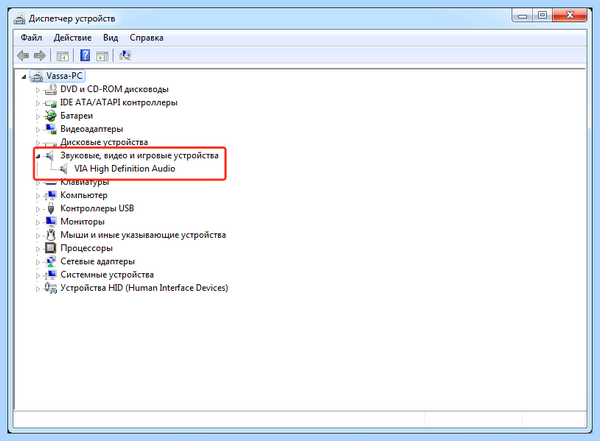Viewport: 600px width, 441px height.
Task: Select VIA High Definition Audio device
Action: (124, 169)
